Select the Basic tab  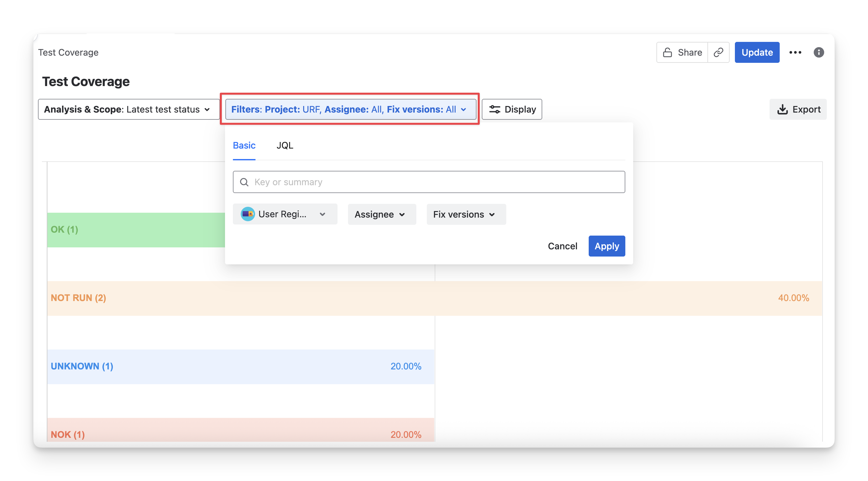(244, 145)
